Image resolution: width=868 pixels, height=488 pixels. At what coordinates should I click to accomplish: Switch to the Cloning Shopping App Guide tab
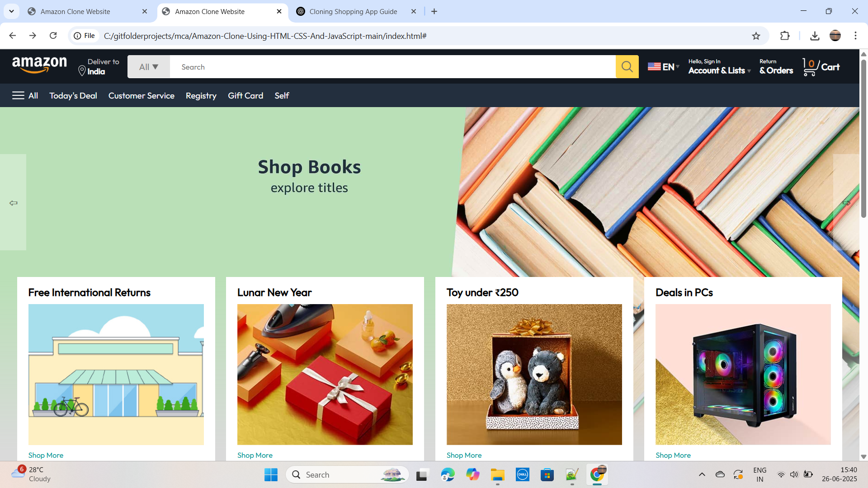click(x=353, y=11)
